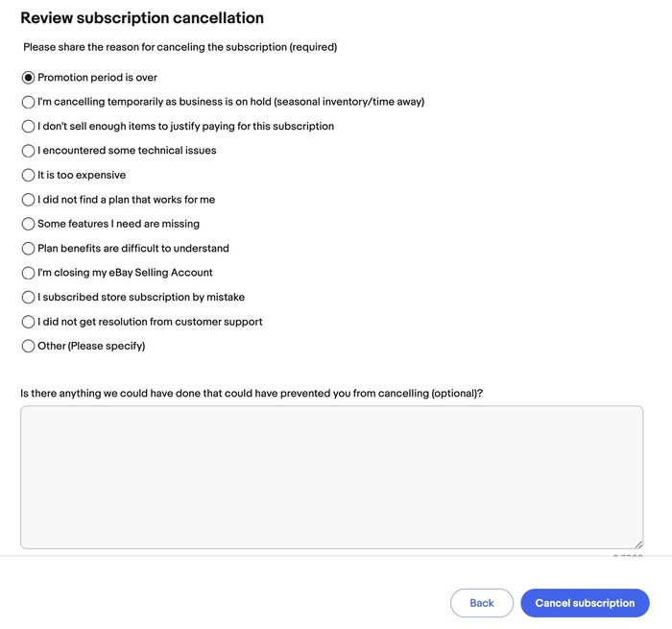The width and height of the screenshot is (672, 629).
Task: Choose the 'Other (Please specify)' radio button
Action: tap(29, 346)
